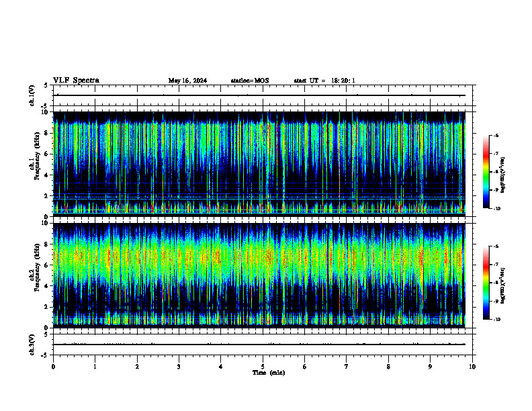Image resolution: width=532 pixels, height=411 pixels.
Task: Click the "station=MOS" header label
Action: pyautogui.click(x=250, y=81)
